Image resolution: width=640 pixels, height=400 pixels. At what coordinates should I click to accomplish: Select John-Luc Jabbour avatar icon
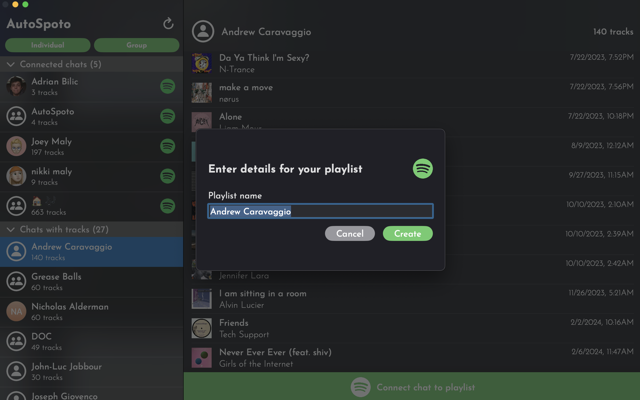16,371
